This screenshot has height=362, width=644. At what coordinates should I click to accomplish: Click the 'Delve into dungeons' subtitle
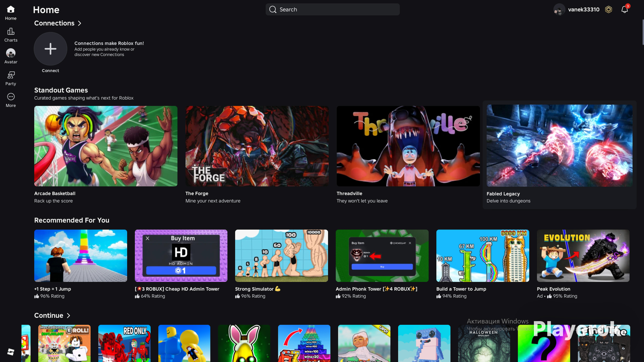pyautogui.click(x=508, y=201)
